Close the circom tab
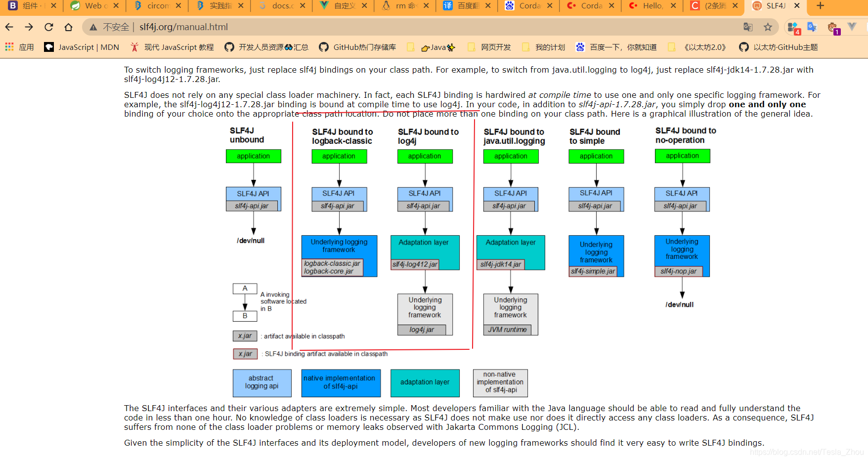The height and width of the screenshot is (461, 868). [x=178, y=6]
